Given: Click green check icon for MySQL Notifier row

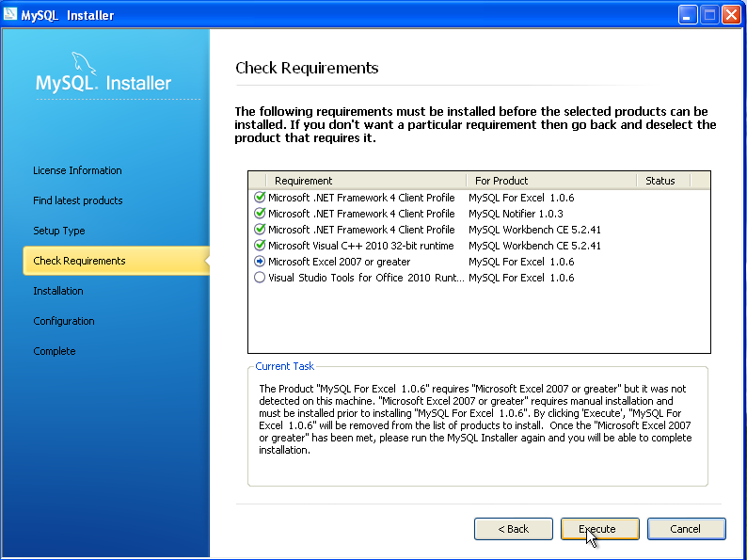Looking at the screenshot, I should [260, 214].
